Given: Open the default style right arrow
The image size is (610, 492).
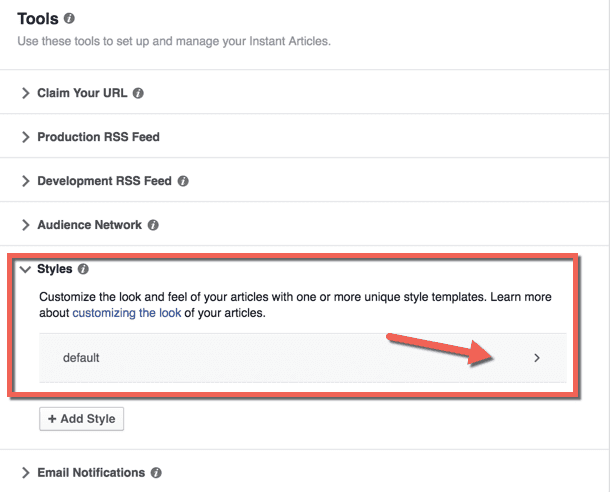Looking at the screenshot, I should pos(537,358).
